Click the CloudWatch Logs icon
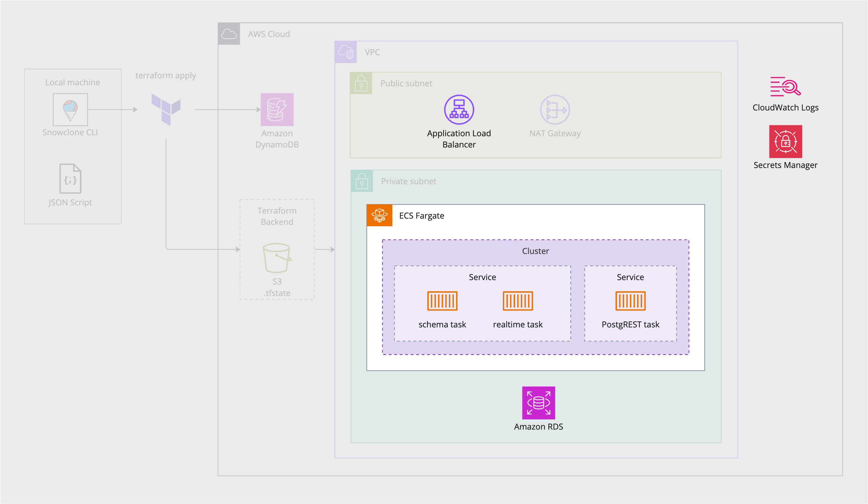The image size is (868, 504). click(x=785, y=86)
